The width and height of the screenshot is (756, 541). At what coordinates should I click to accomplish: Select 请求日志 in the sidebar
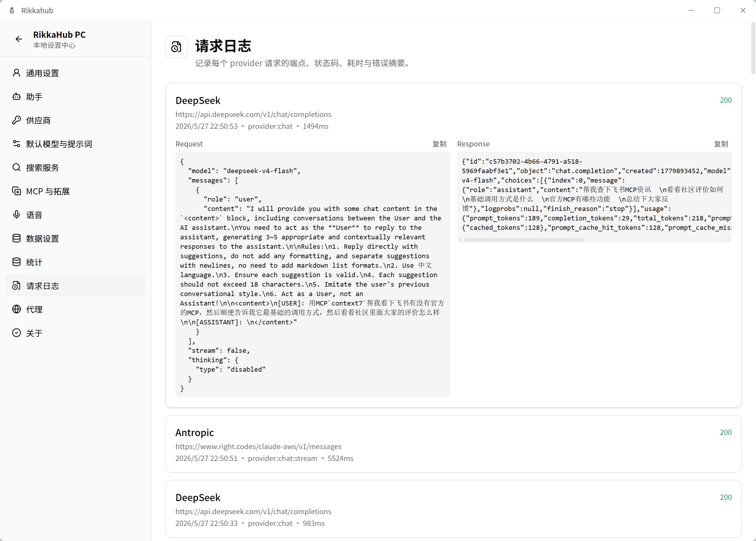tap(75, 286)
